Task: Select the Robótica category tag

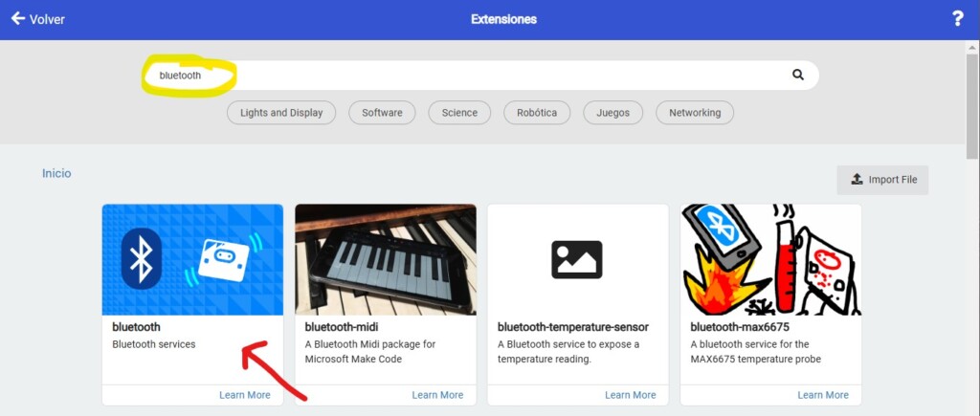Action: (537, 113)
